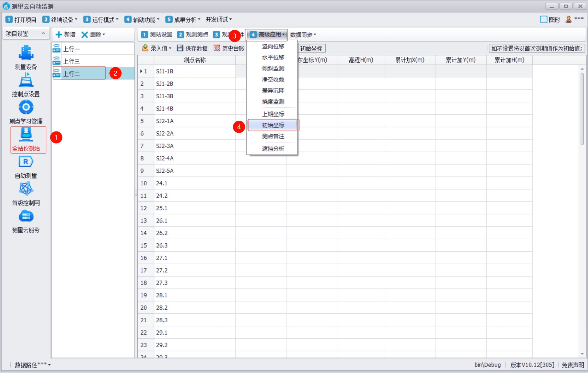Viewport: 588px width, 373px height.
Task: Select station 上行一 in the list
Action: pyautogui.click(x=72, y=49)
